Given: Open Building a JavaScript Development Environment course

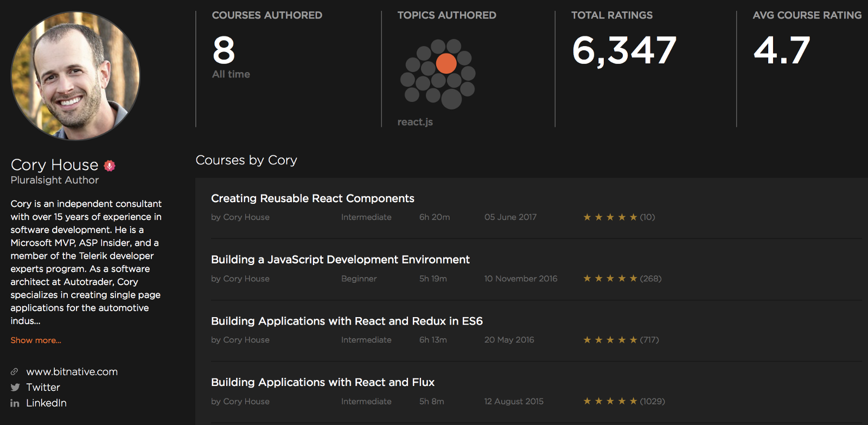Looking at the screenshot, I should (340, 260).
